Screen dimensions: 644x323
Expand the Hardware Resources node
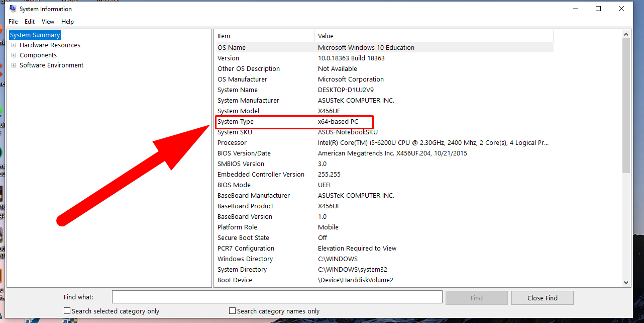(x=14, y=45)
